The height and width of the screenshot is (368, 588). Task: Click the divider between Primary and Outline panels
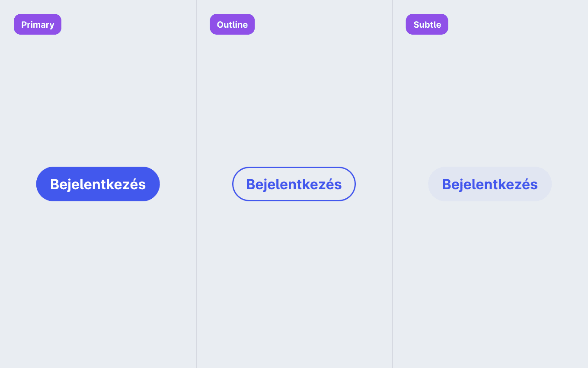click(196, 184)
